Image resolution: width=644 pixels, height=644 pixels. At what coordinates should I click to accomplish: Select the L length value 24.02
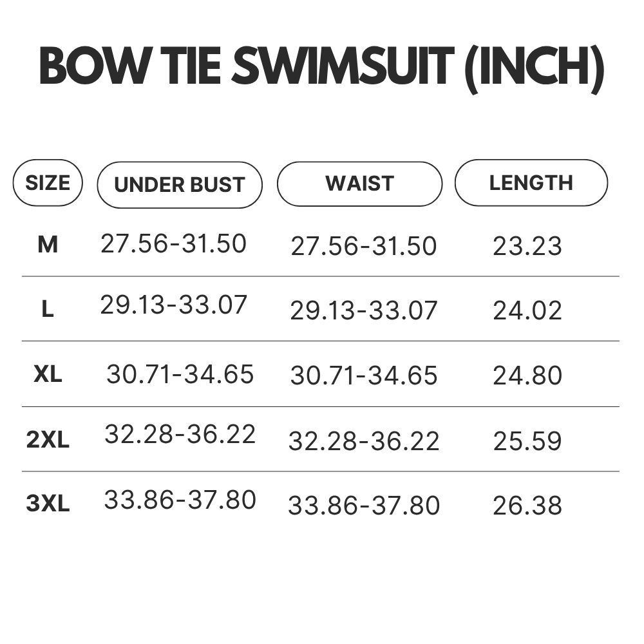pos(527,310)
